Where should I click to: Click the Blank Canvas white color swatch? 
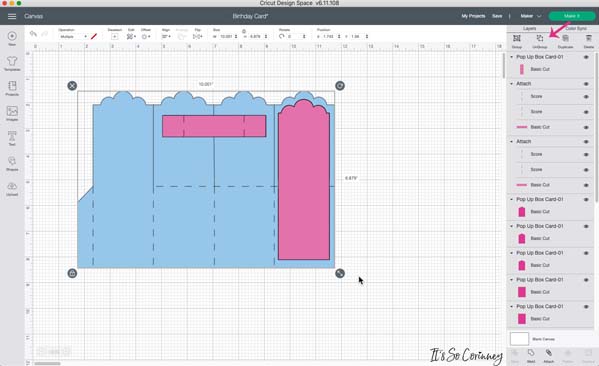click(519, 339)
